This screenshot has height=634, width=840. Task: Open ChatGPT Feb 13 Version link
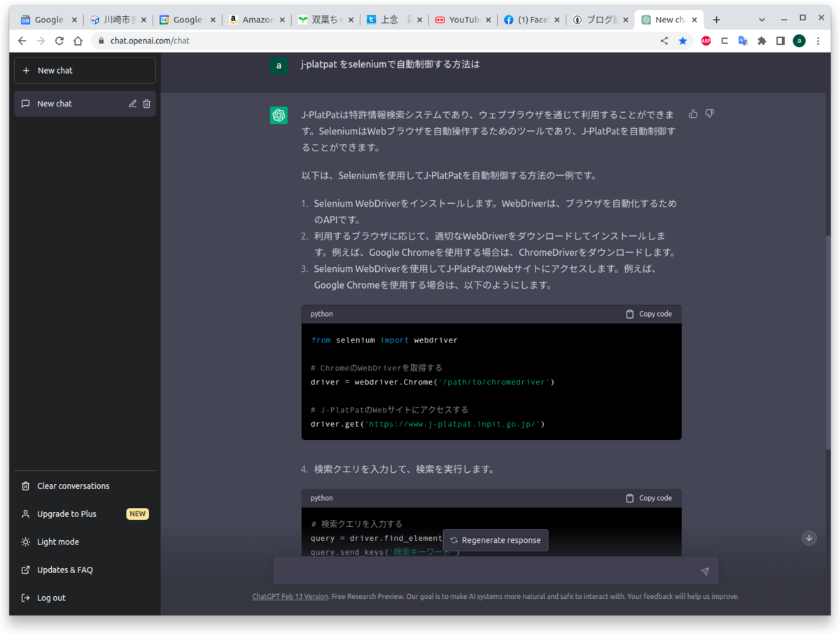(x=290, y=597)
